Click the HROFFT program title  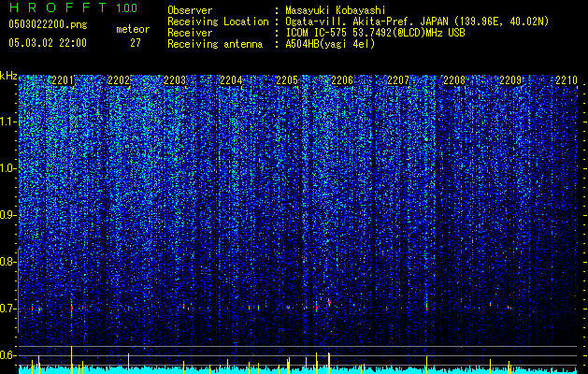(x=59, y=7)
